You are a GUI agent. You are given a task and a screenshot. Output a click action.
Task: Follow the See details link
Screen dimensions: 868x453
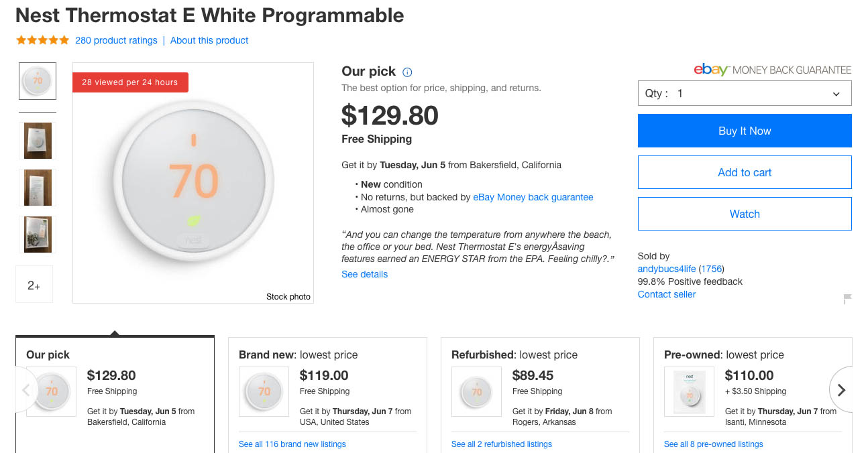click(x=364, y=274)
